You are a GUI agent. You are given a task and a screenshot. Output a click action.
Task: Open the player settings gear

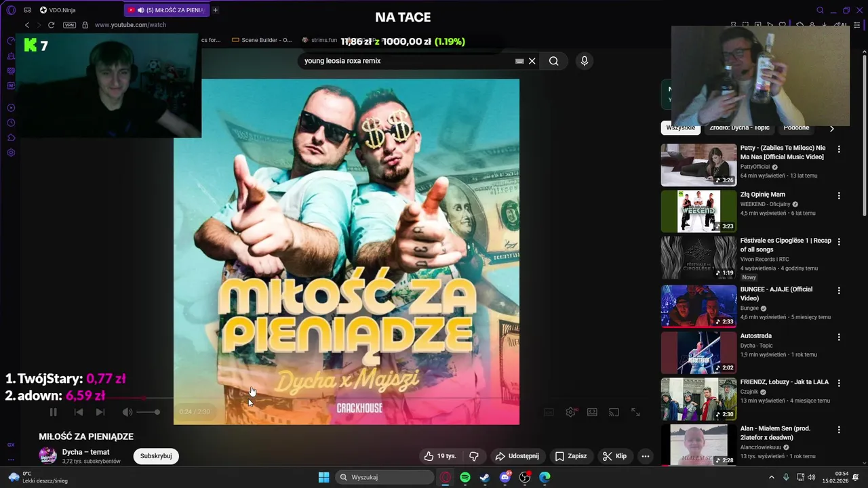point(571,412)
